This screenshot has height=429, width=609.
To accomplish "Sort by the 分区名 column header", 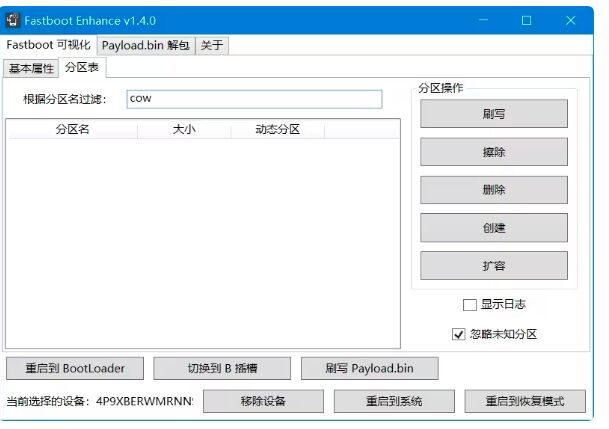I will 72,129.
